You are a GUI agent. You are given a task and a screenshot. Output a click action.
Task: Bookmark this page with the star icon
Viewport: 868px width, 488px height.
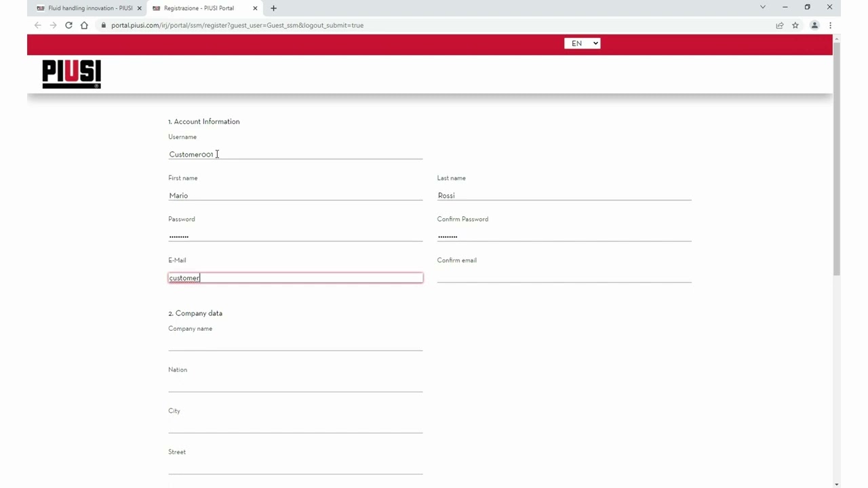pos(795,25)
